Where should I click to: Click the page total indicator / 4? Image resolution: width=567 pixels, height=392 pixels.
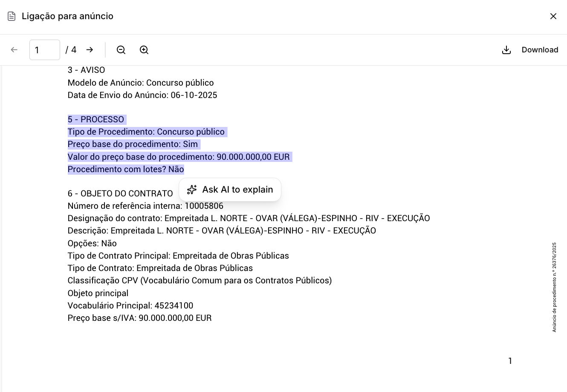coord(71,50)
